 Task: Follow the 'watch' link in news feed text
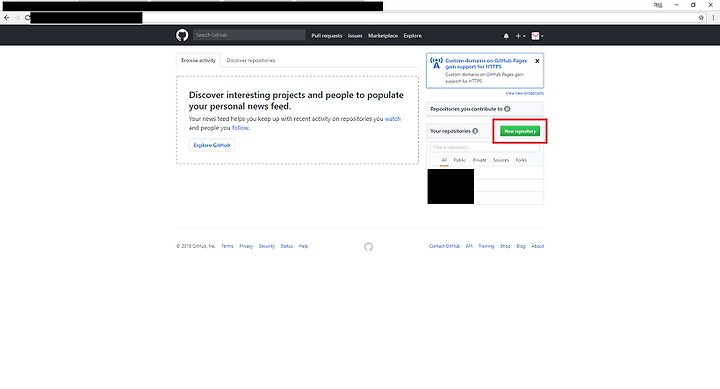pos(393,118)
